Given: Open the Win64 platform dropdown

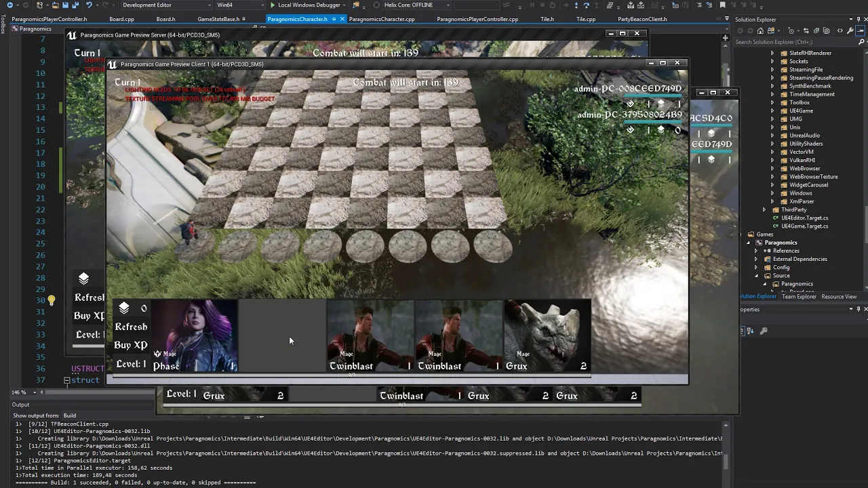Looking at the screenshot, I should (239, 5).
